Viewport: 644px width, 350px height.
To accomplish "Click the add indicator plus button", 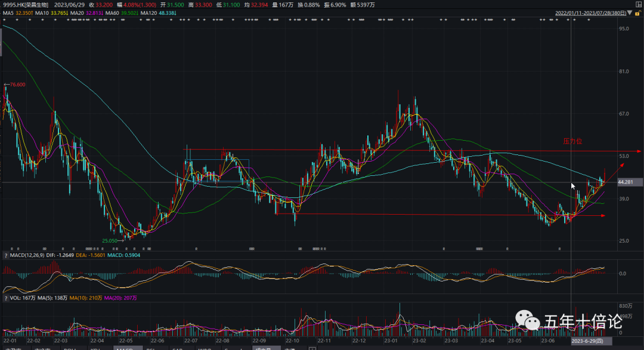I will 312,349.
